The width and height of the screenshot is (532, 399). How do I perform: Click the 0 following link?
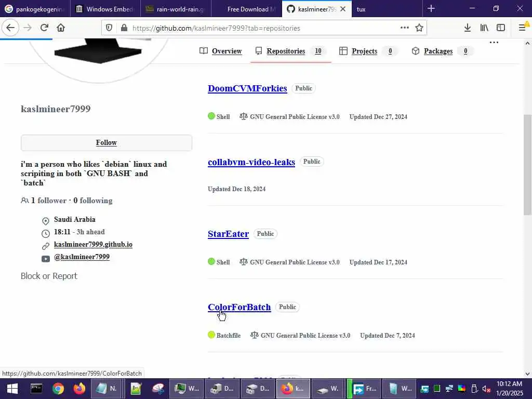tap(93, 201)
